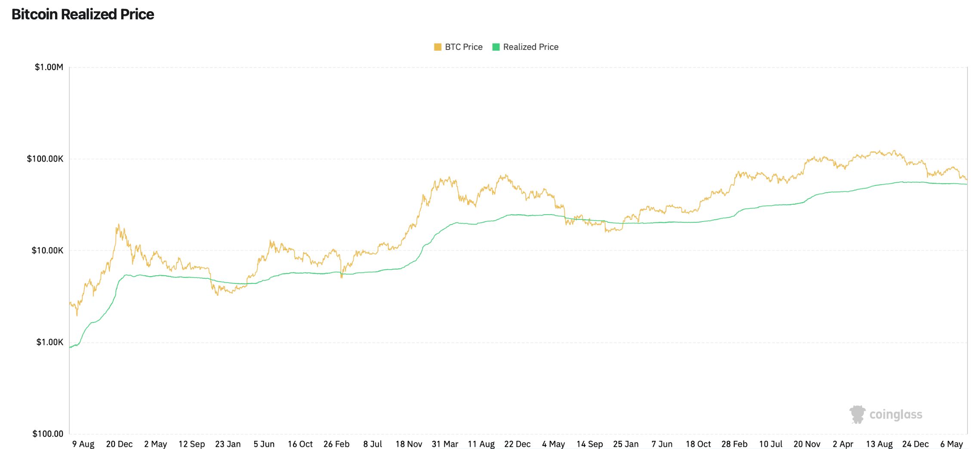Click the $100.00 y-axis label
The width and height of the screenshot is (980, 449).
tap(48, 434)
